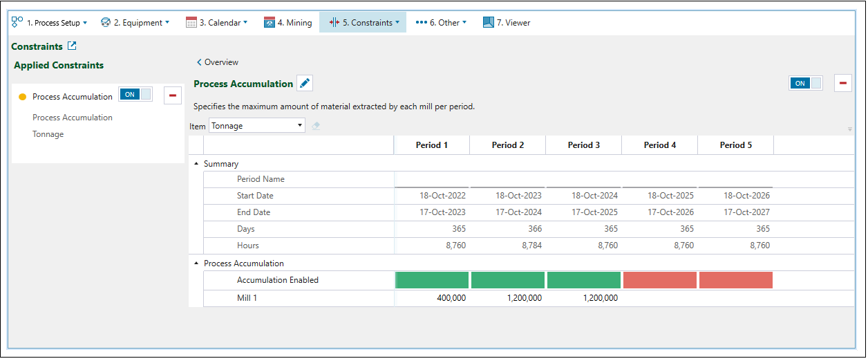
Task: Click the Mining pickaxe icon
Action: [270, 22]
